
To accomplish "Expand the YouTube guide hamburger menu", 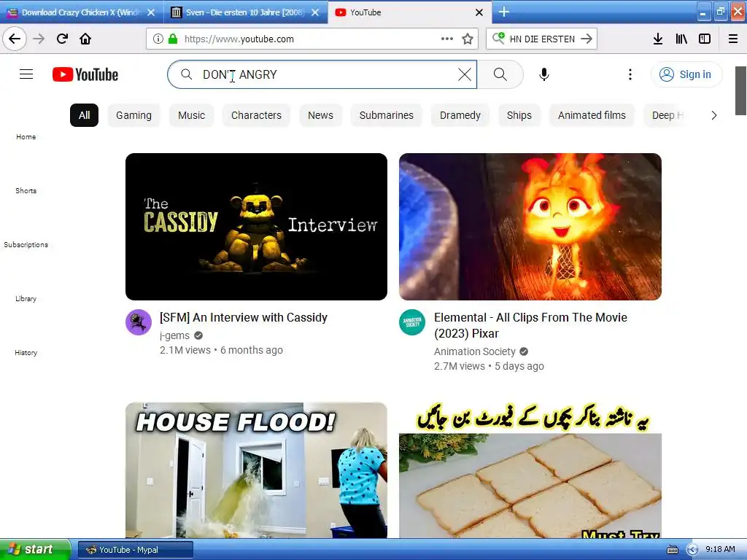I will (26, 74).
